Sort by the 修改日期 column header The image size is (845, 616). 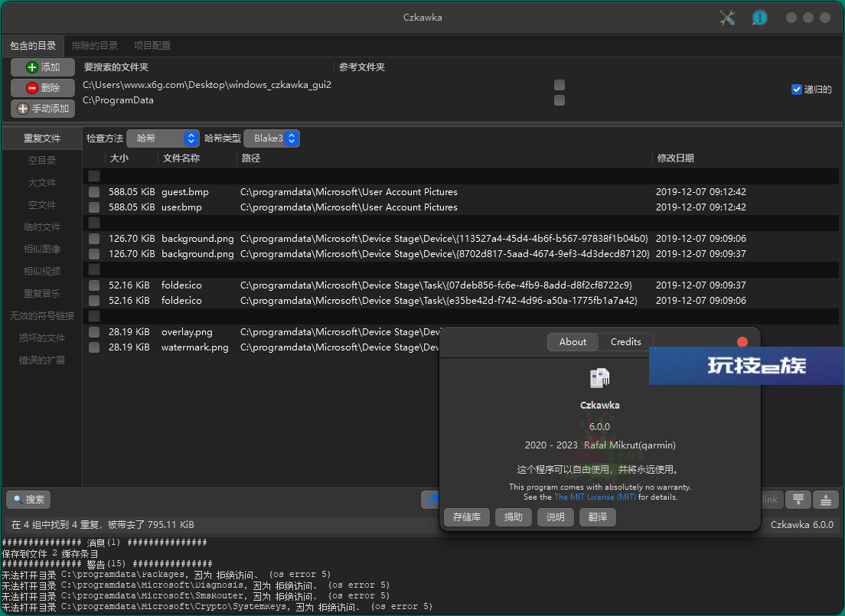tap(745, 158)
